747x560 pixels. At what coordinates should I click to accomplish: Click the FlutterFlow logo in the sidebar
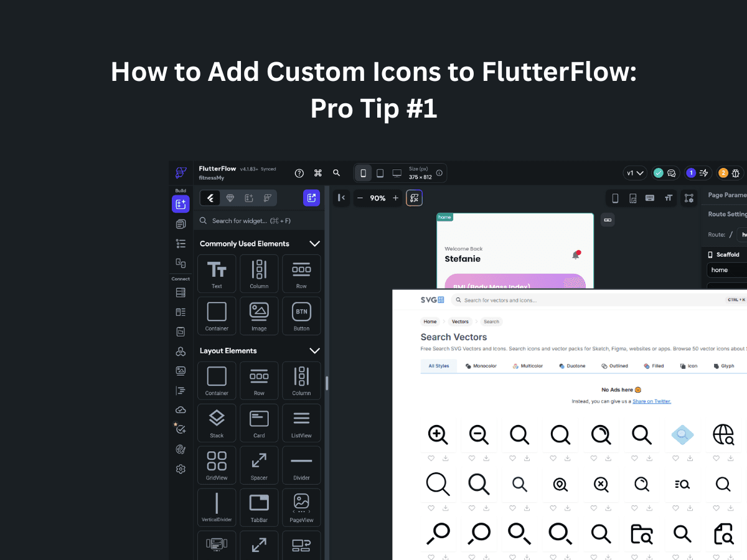[x=181, y=172]
